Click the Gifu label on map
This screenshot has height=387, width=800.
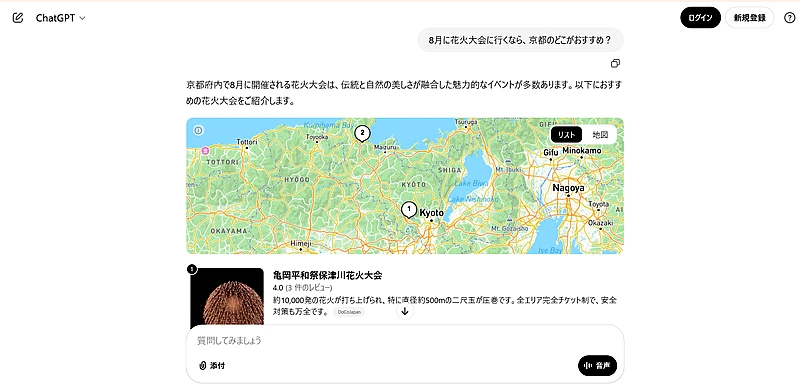point(551,152)
